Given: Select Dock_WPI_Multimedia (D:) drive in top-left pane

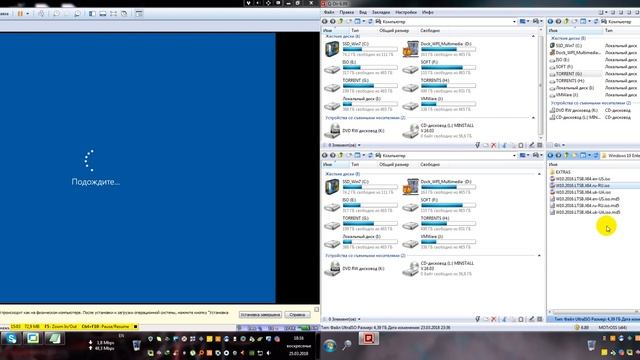Looking at the screenshot, I should 439,49.
